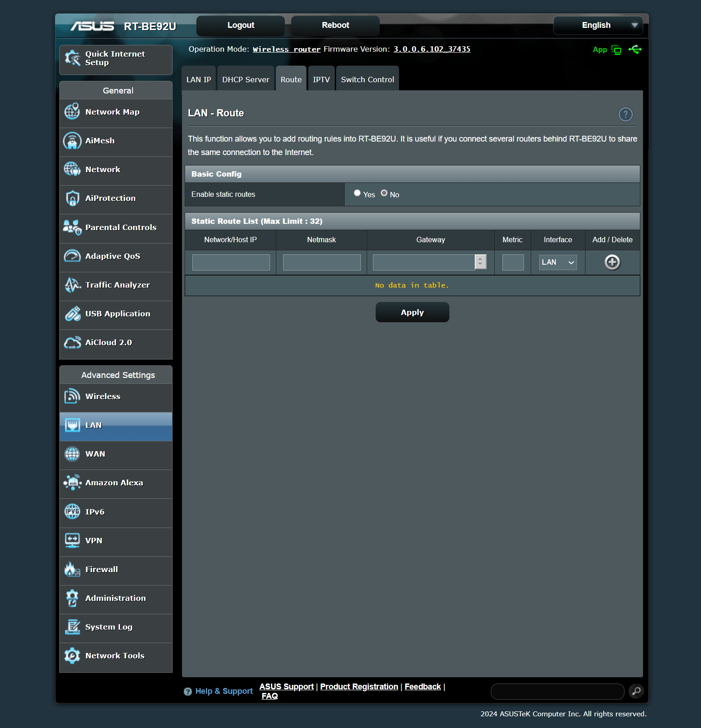Focus the Gateway input field
The width and height of the screenshot is (701, 728).
[424, 262]
